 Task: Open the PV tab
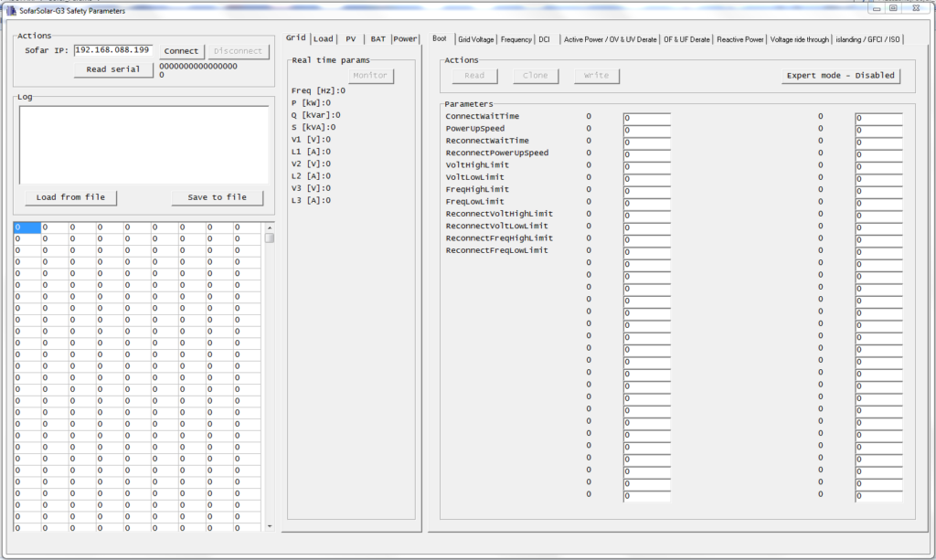[351, 39]
